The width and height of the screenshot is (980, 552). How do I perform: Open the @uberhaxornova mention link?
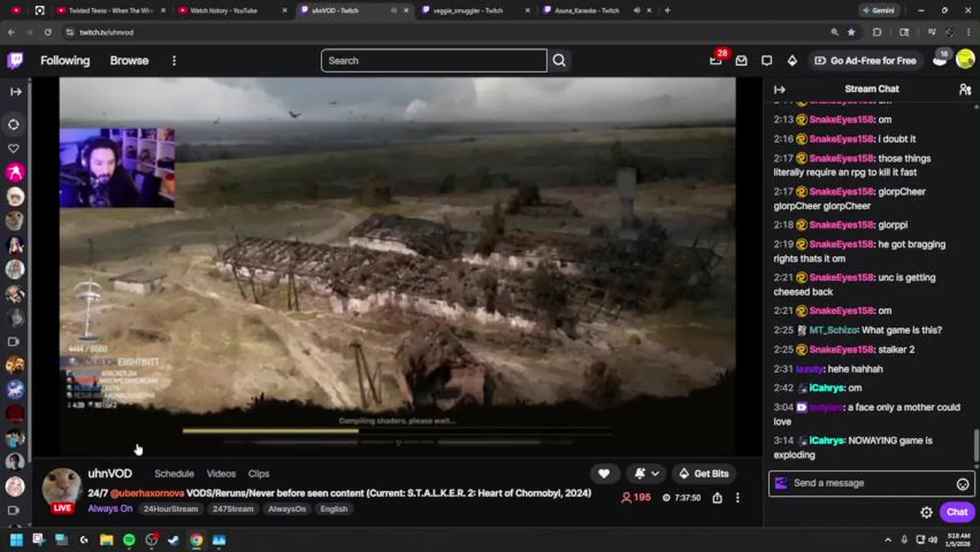click(x=148, y=494)
